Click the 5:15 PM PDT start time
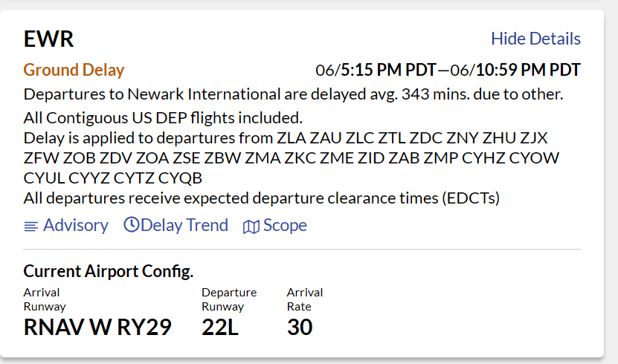Viewport: 618px width, 364px height. click(382, 71)
